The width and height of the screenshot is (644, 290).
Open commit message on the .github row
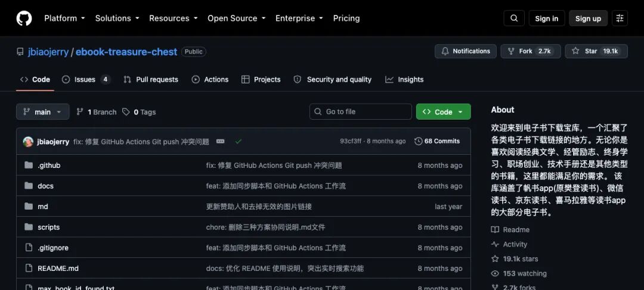(274, 166)
